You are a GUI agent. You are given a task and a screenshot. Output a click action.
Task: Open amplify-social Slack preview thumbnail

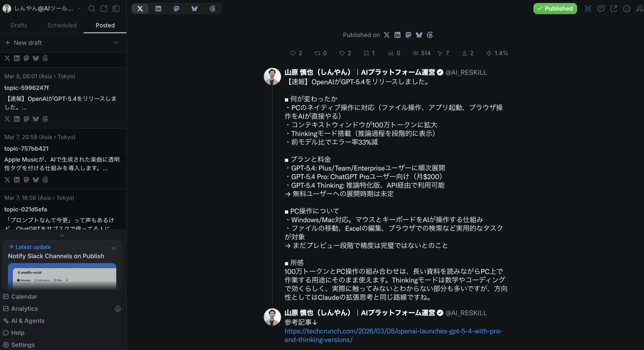[x=62, y=276]
